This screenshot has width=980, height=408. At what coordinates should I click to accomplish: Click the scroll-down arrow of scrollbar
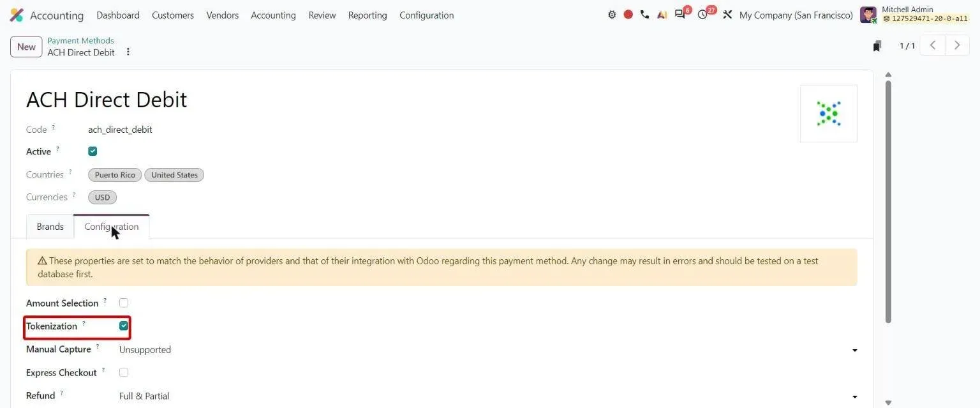pyautogui.click(x=888, y=403)
